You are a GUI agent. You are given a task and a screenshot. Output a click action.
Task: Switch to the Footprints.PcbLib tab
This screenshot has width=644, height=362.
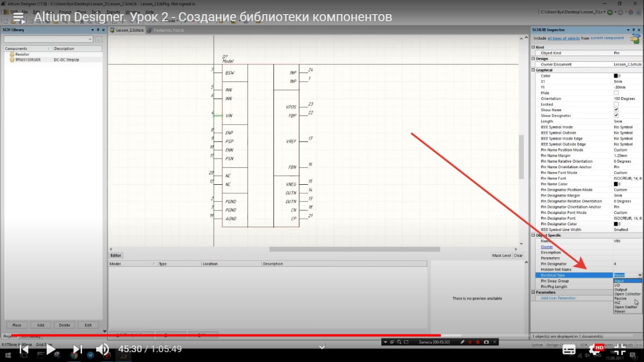[166, 30]
